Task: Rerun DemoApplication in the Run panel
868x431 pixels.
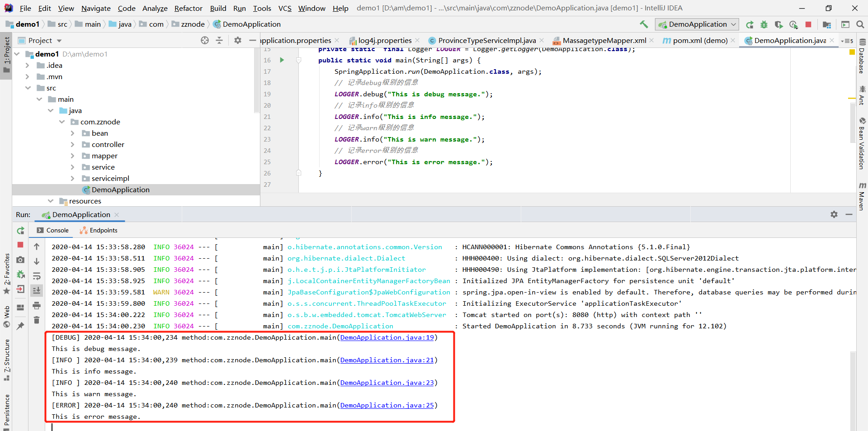Action: [21, 231]
